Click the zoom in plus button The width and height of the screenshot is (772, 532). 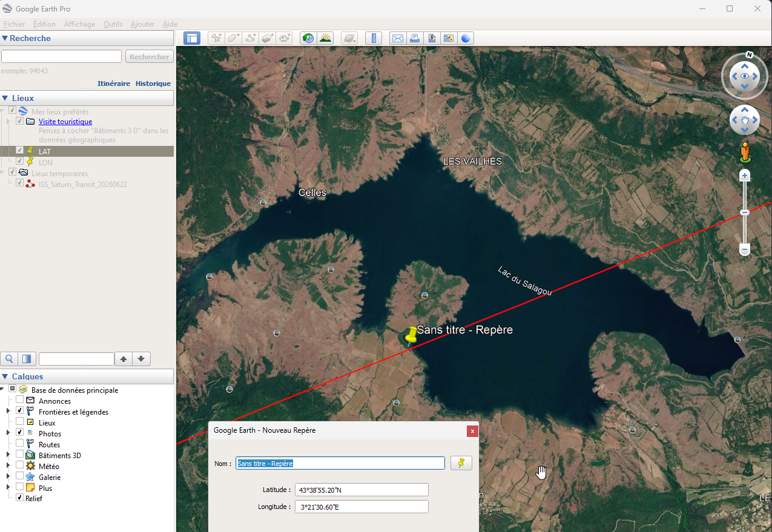click(745, 176)
